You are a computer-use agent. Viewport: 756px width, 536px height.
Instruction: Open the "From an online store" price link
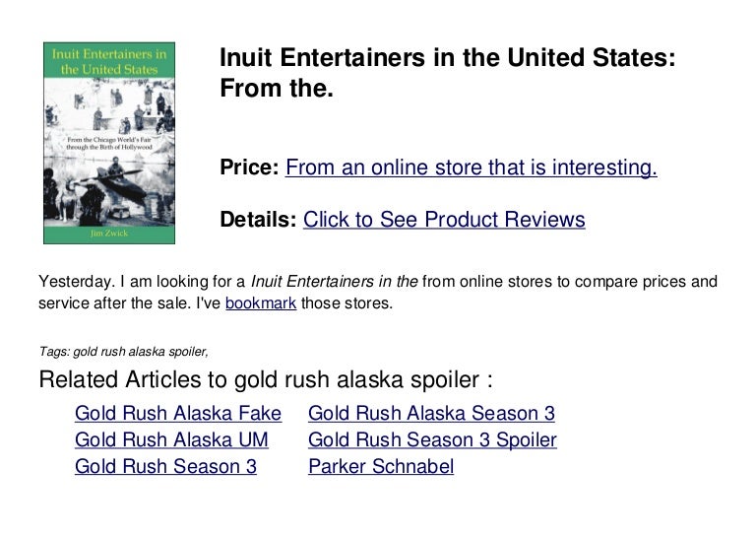click(471, 168)
